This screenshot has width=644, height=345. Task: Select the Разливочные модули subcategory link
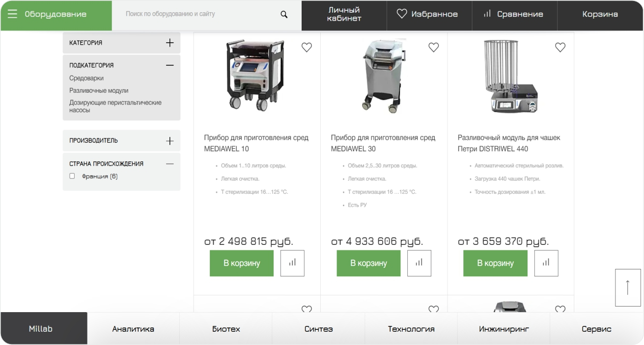coord(99,91)
